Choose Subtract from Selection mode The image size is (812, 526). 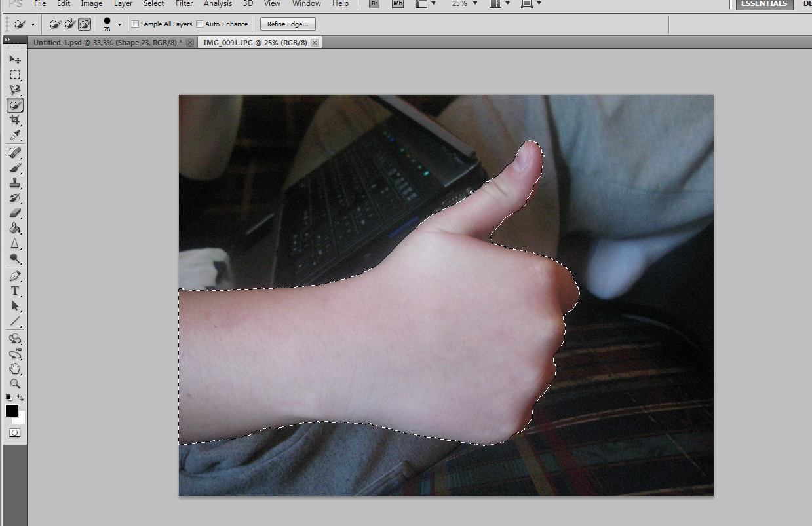85,24
